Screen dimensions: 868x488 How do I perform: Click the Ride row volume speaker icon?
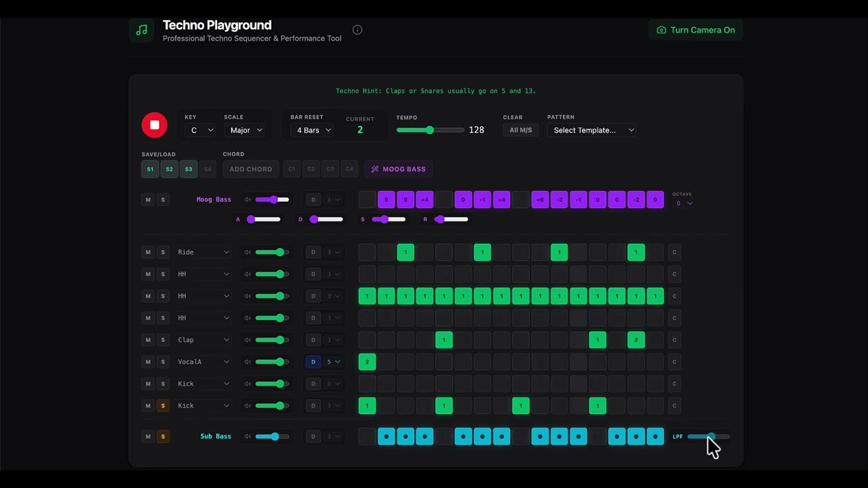[248, 252]
